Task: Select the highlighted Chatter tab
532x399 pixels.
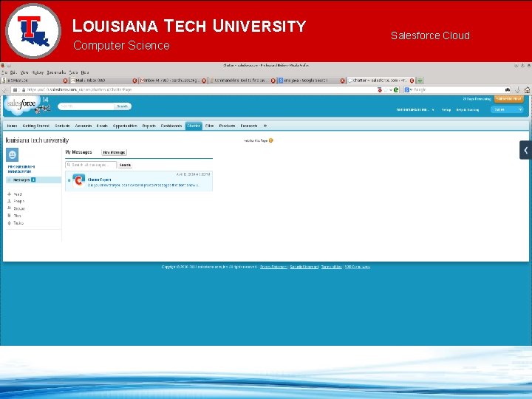Action: click(x=194, y=126)
